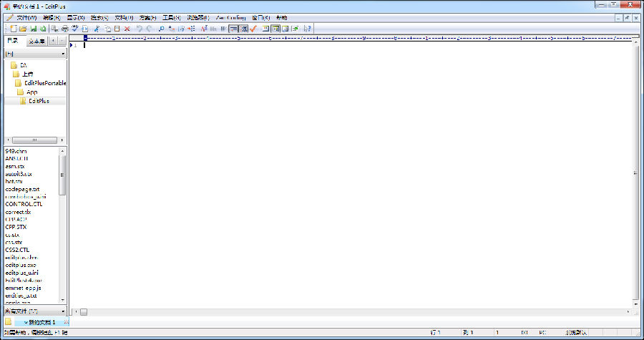Select the Directory side panel tab

pos(14,40)
